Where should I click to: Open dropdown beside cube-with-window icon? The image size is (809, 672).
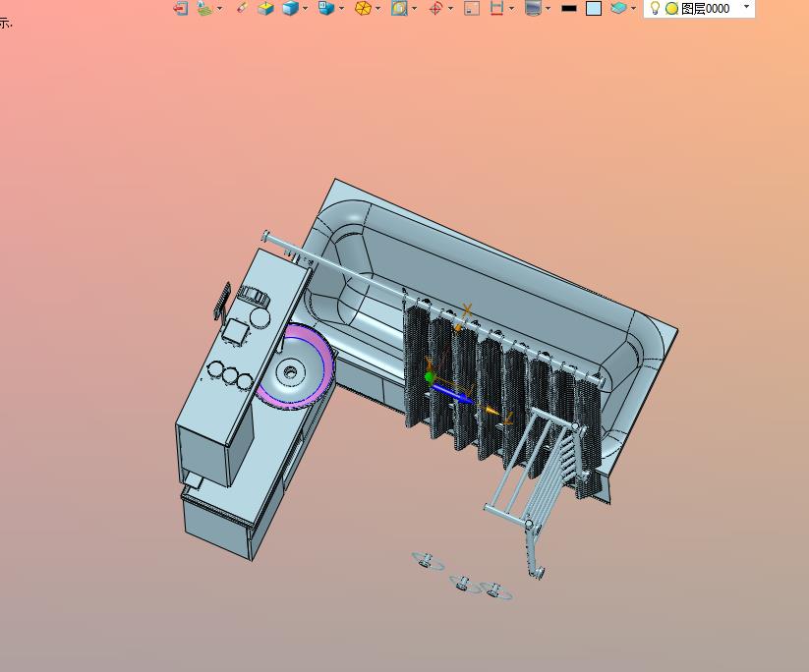point(341,8)
